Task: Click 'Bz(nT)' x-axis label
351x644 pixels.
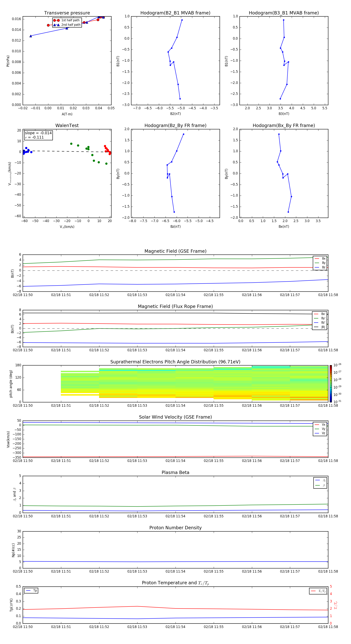Action: (175, 227)
